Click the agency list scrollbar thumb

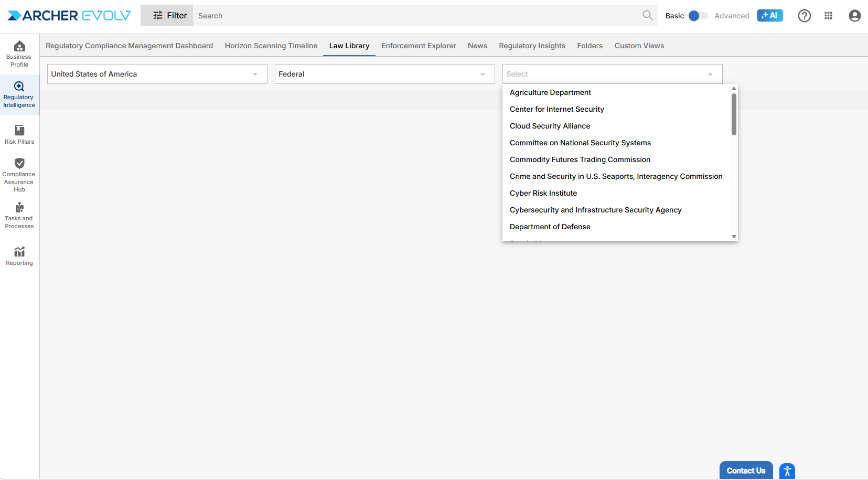[734, 114]
